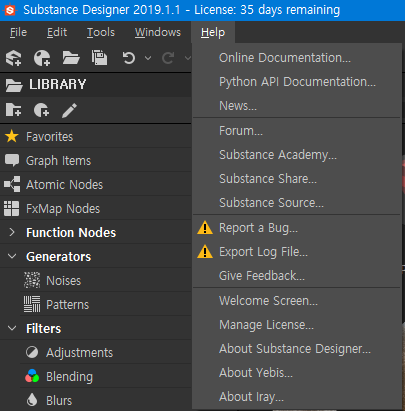Select Blurs under Filters
The width and height of the screenshot is (405, 411).
pyautogui.click(x=59, y=400)
